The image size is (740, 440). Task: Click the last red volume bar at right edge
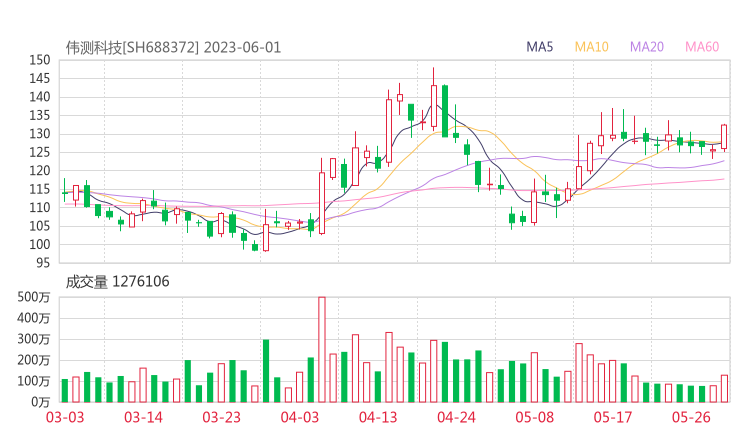724,389
